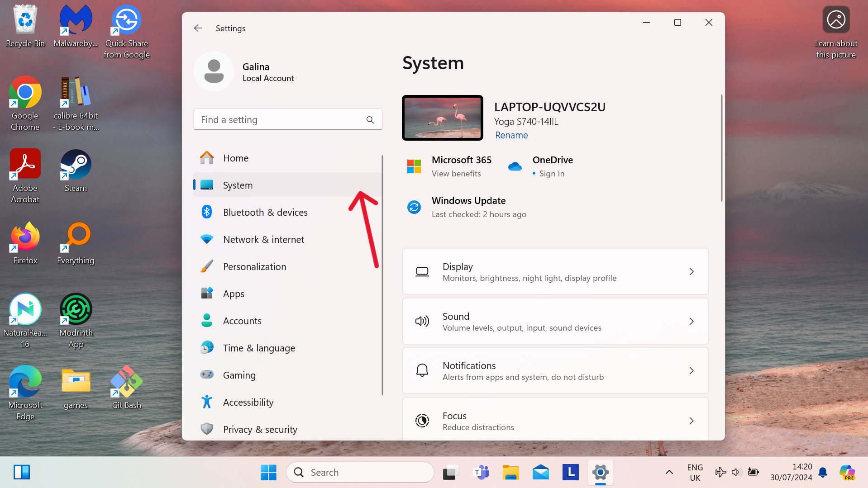Open the Mail app from taskbar
868x488 pixels.
tap(540, 473)
